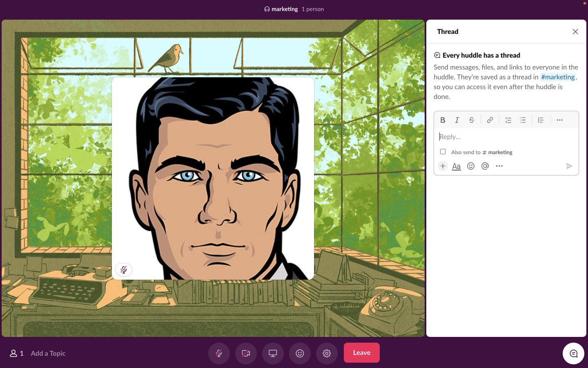
Task: Open the #marketing channel link
Action: coord(558,77)
